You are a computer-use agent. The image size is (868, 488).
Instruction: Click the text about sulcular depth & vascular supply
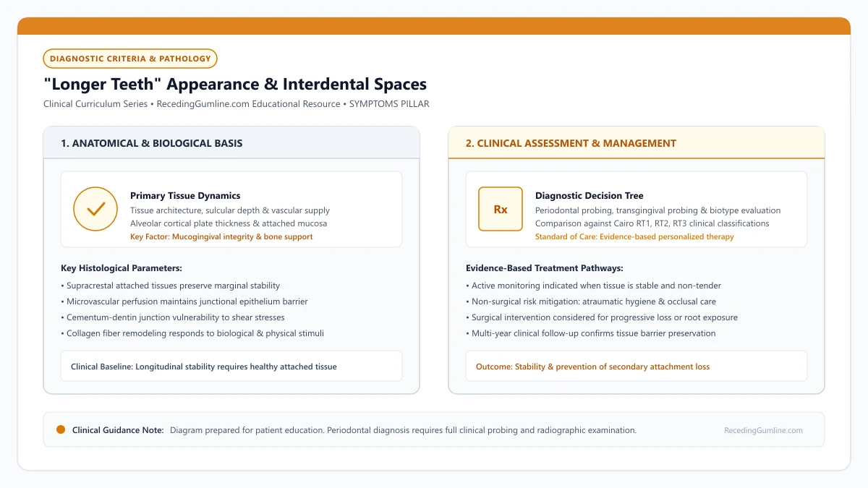click(230, 210)
